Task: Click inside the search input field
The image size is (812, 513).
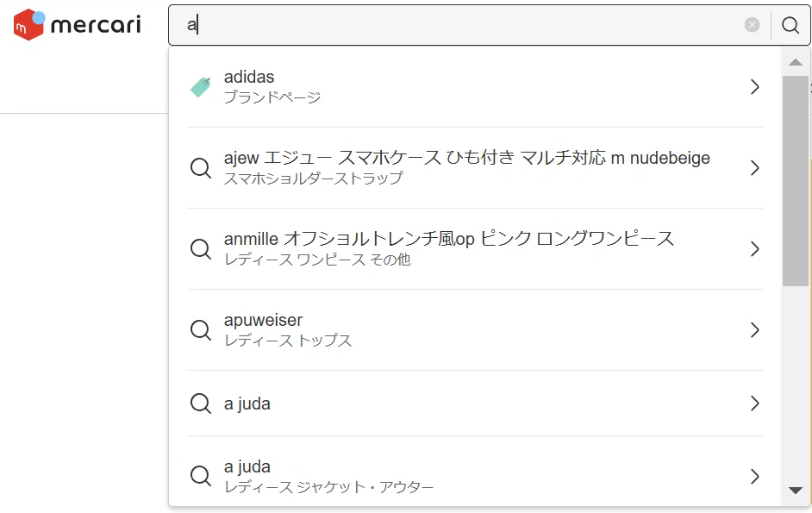Action: click(x=466, y=25)
